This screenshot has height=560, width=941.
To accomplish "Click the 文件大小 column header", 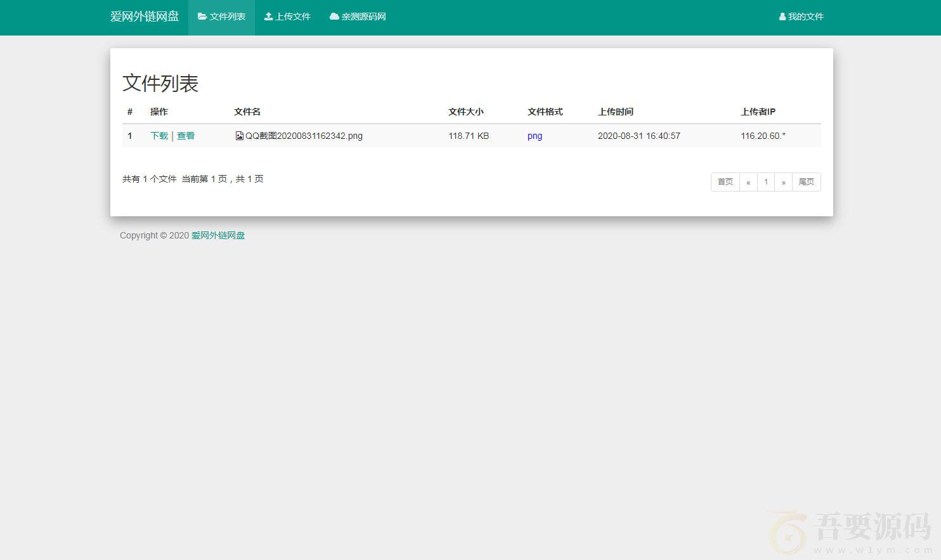I will (x=466, y=112).
